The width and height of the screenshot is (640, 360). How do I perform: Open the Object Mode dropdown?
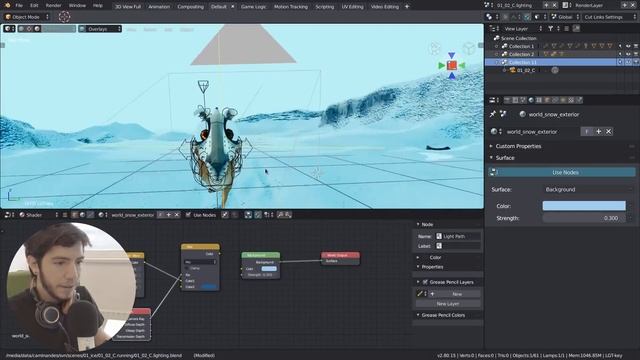point(27,17)
